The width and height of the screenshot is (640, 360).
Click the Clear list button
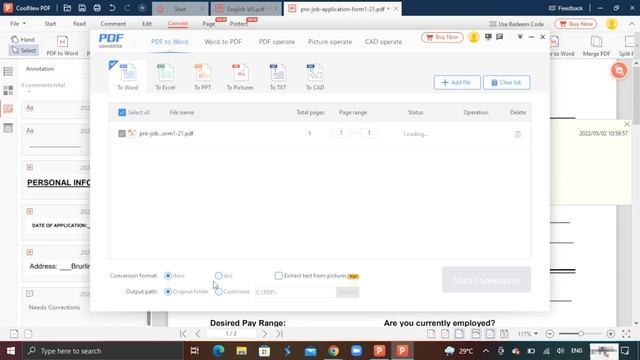(507, 82)
